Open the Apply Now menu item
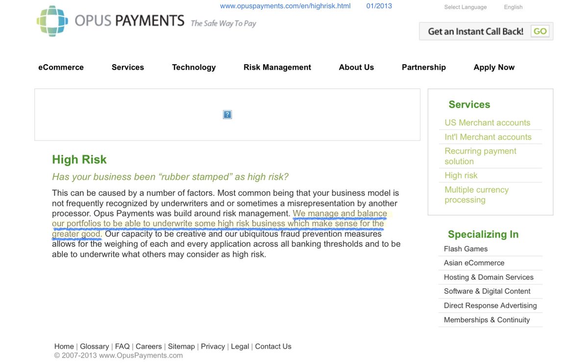 click(x=494, y=68)
